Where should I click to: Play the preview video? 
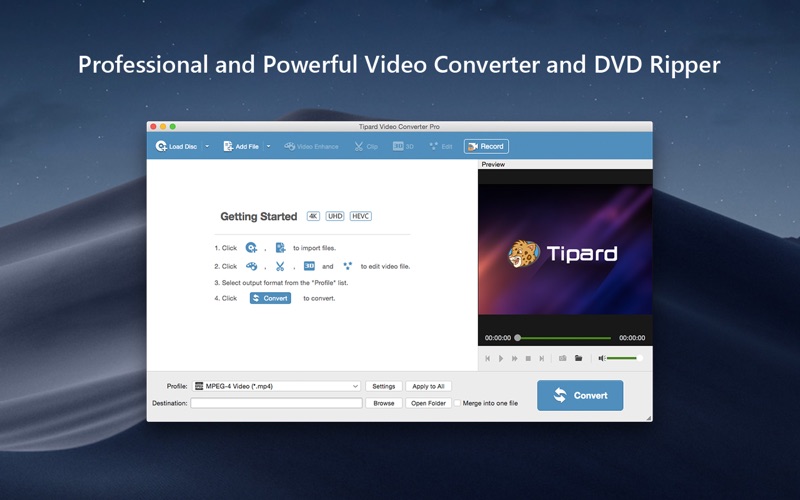click(x=501, y=359)
